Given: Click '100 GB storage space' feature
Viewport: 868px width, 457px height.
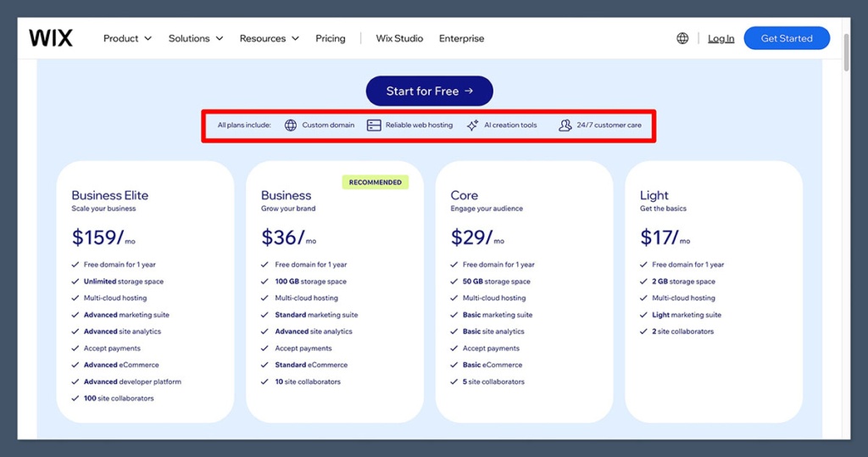Looking at the screenshot, I should [x=310, y=281].
